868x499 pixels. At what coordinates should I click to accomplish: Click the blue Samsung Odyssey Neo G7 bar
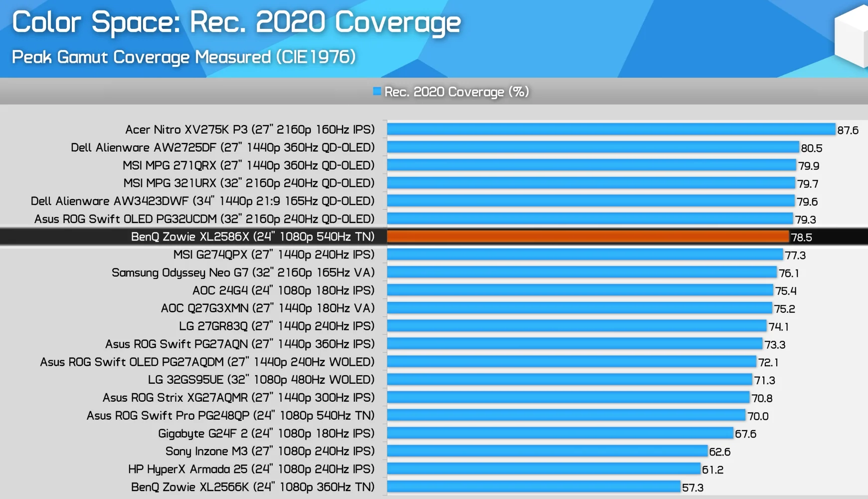point(582,272)
